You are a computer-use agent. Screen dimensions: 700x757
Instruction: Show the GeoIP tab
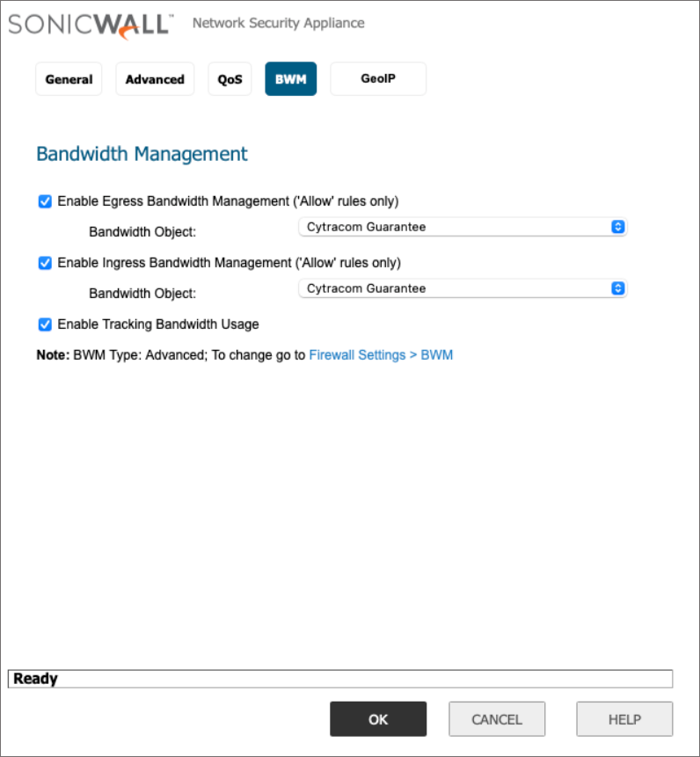coord(378,79)
